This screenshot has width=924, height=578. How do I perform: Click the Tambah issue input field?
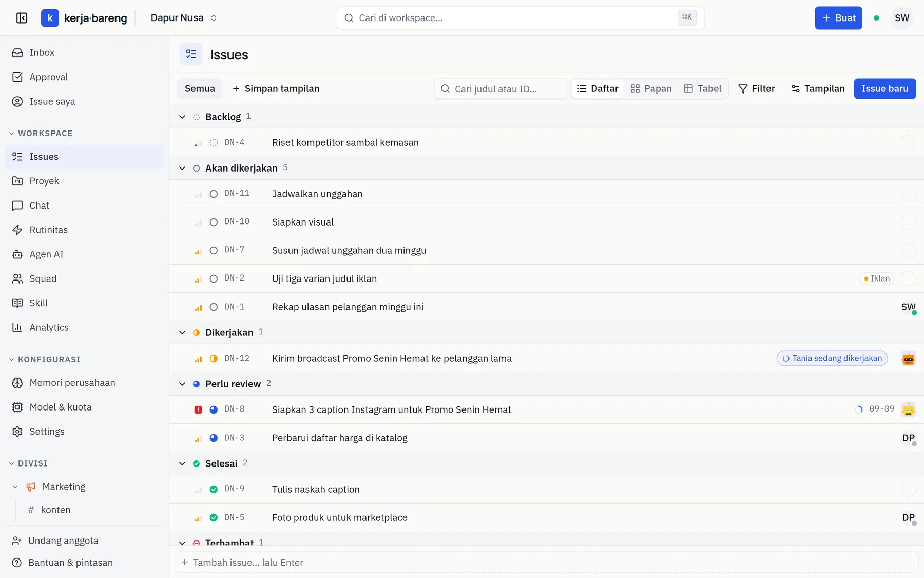(x=546, y=563)
